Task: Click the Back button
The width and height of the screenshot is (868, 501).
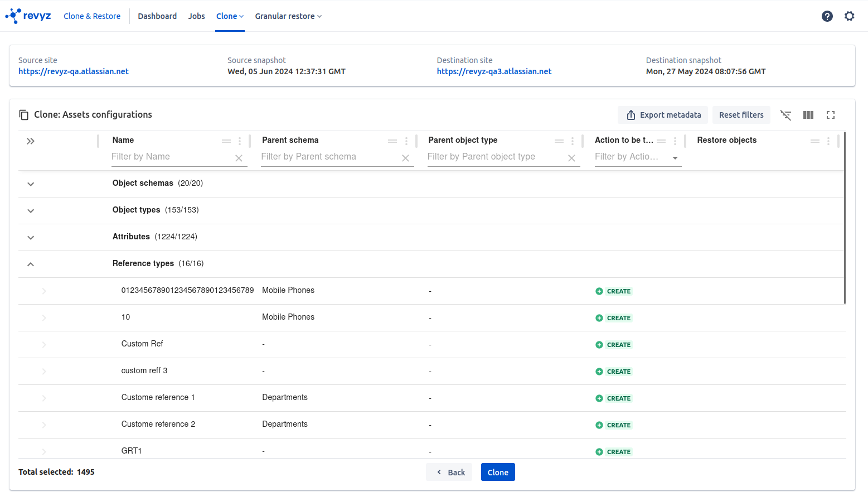Action: tap(449, 472)
